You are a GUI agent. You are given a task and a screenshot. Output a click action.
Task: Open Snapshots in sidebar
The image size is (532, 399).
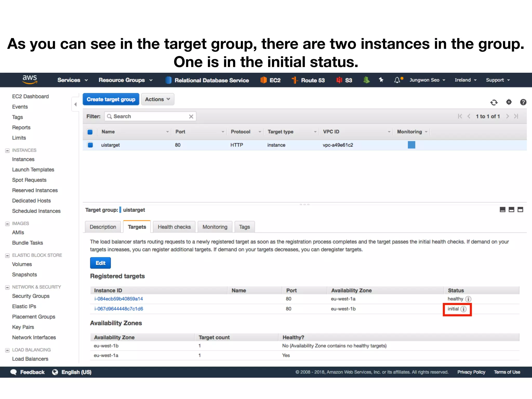(24, 275)
